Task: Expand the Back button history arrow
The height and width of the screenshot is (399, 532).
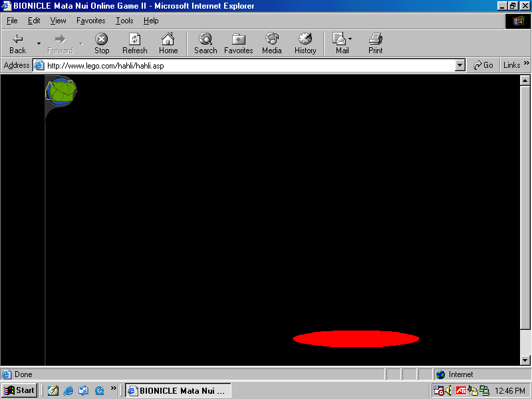Action: pos(38,43)
